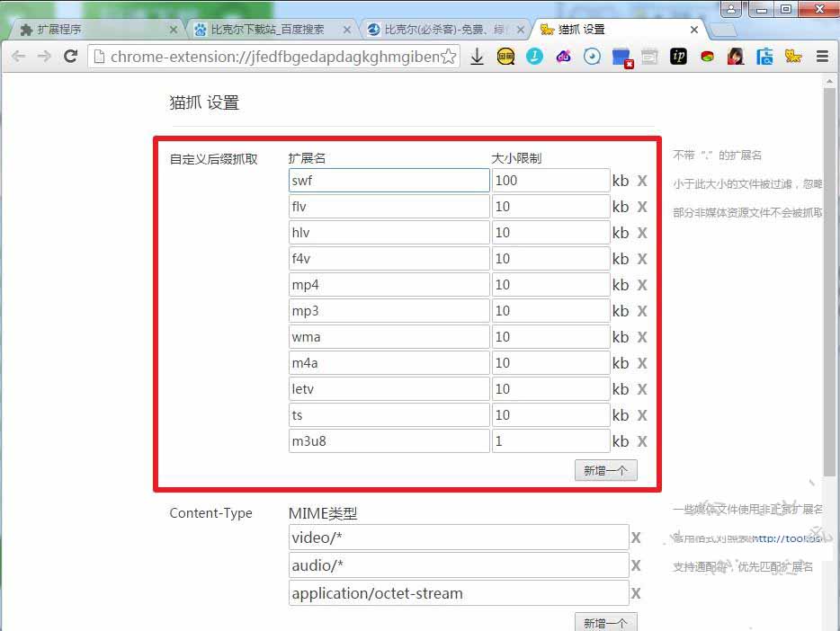The image size is (840, 631).
Task: Edit the ts extension name field
Action: tap(389, 415)
